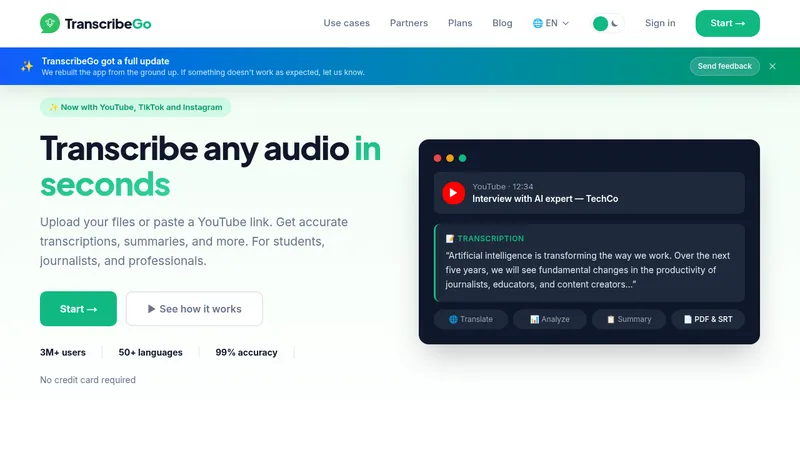Click the '50+ languages' stat
Viewport: 800px width, 450px height.
(x=151, y=353)
